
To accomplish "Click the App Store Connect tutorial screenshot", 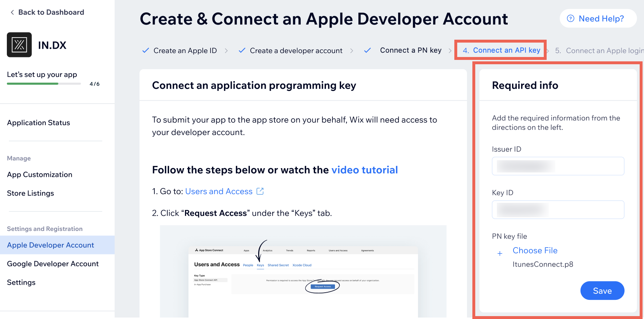I will click(x=303, y=271).
